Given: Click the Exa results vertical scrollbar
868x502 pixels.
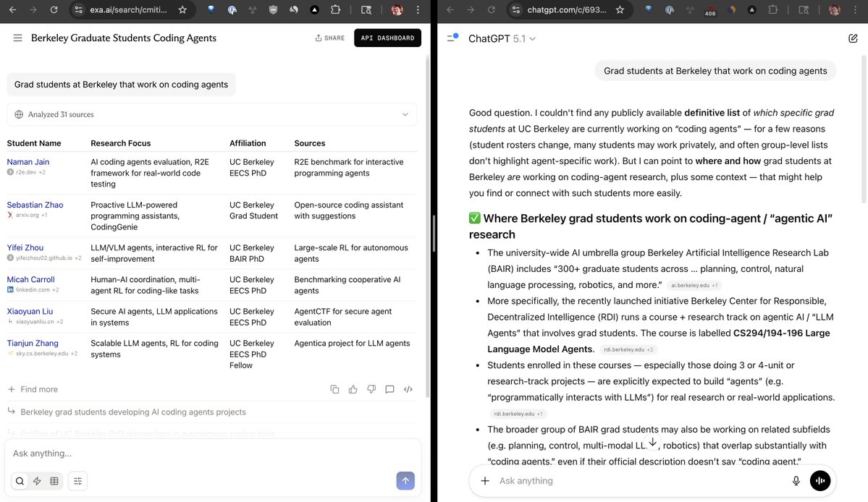Looking at the screenshot, I should [427, 226].
